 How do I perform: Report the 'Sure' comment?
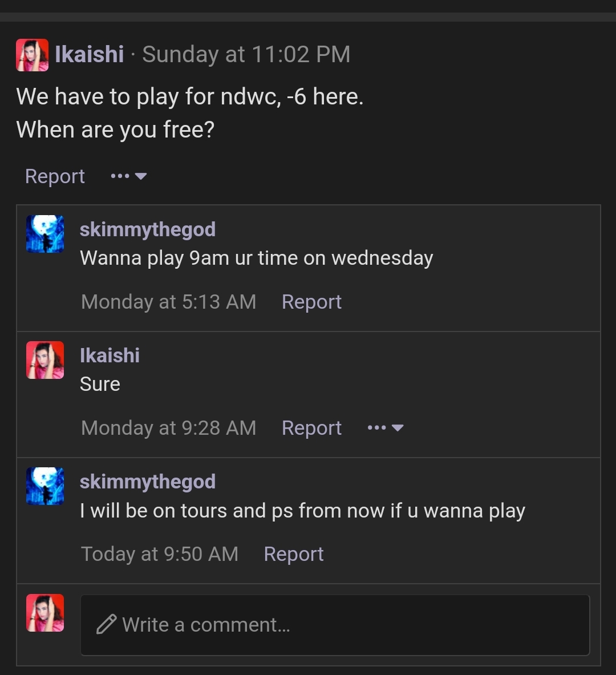[311, 428]
